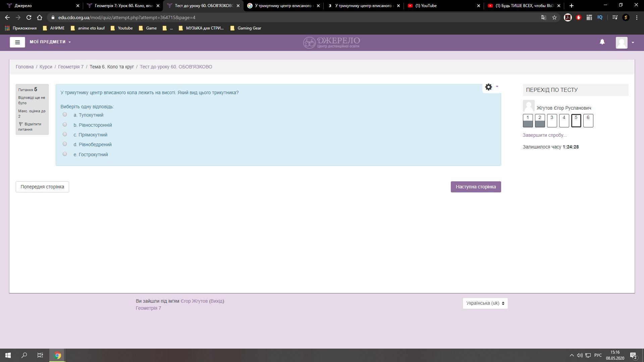Click the Завершити спробу link
Viewport: 644px width, 362px height.
544,135
